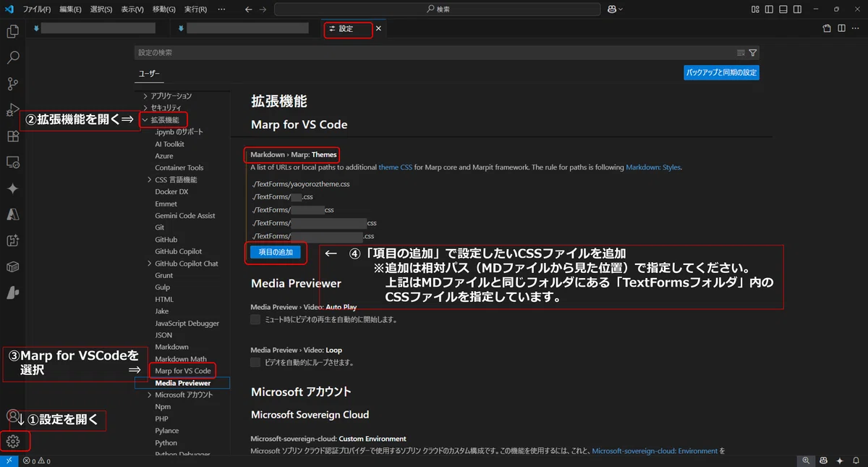868x467 pixels.
Task: Open the Remote Explorer icon
Action: (x=12, y=162)
